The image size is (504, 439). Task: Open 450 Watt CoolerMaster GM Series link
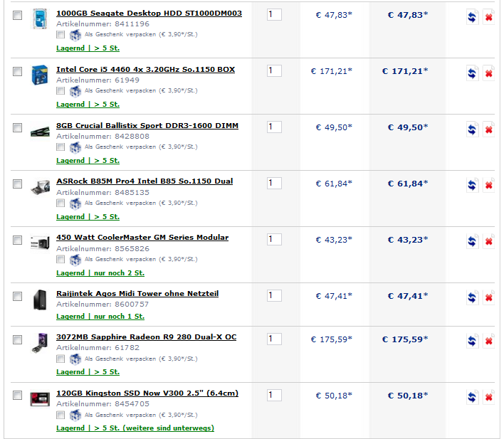(x=142, y=238)
